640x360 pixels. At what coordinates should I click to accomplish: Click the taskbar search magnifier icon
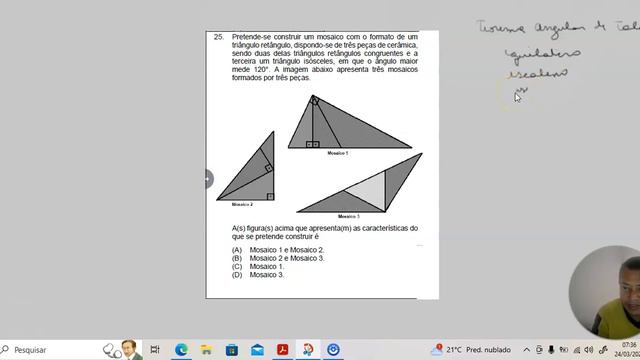pos(5,349)
